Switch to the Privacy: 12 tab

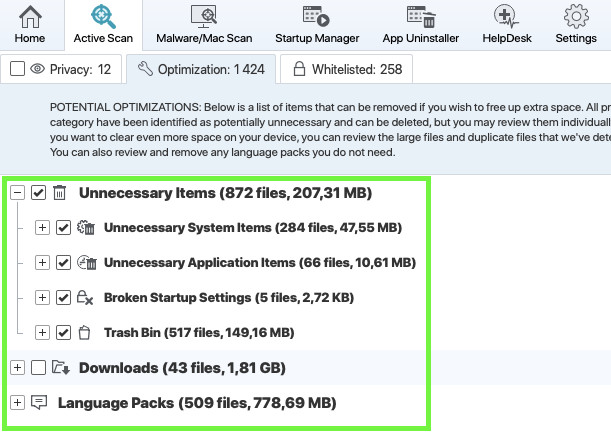[x=61, y=69]
